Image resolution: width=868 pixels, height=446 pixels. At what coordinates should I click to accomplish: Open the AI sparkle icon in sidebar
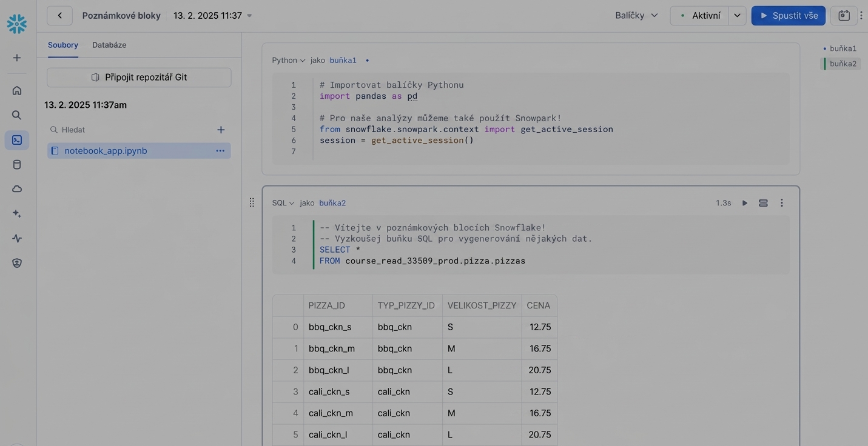coord(17,213)
